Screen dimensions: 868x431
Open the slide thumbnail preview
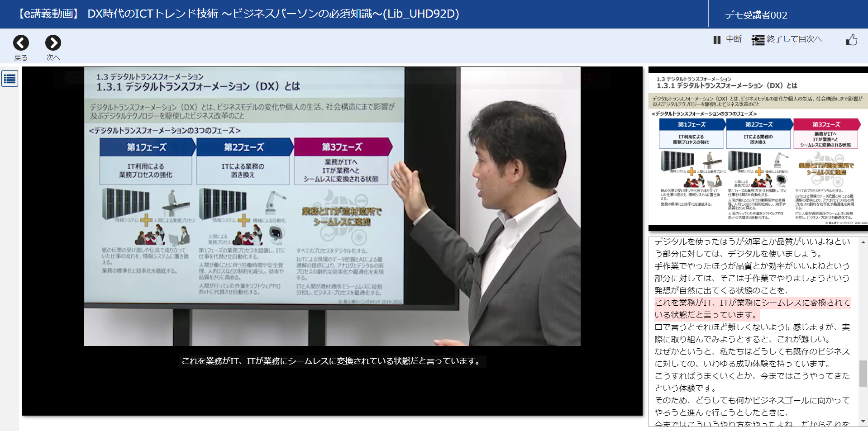coord(758,149)
